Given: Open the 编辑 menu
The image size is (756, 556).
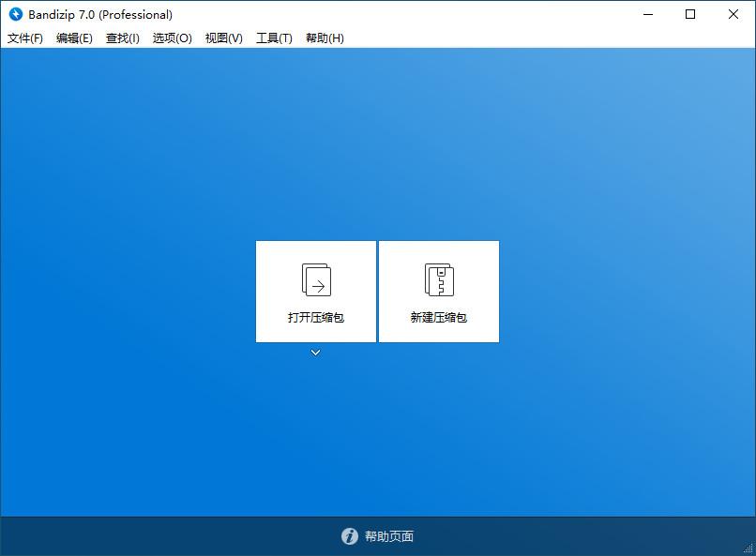Looking at the screenshot, I should [73, 38].
